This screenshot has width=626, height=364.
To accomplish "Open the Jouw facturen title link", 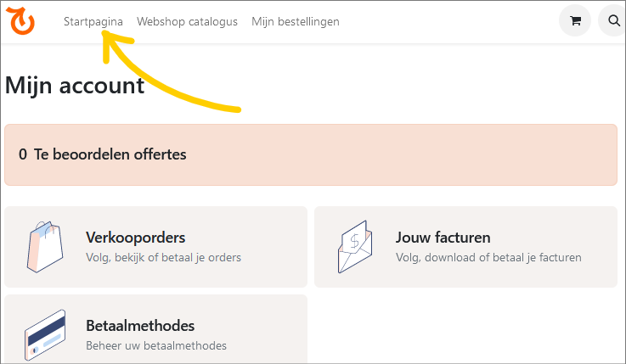I will pos(443,238).
